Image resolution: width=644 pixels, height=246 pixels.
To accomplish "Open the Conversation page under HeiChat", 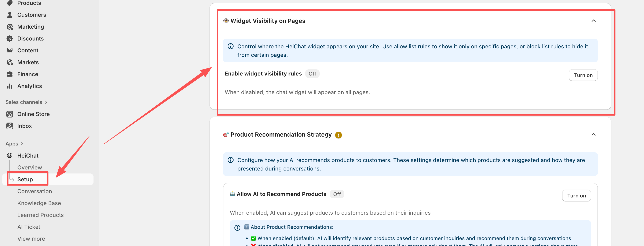I will pos(34,191).
